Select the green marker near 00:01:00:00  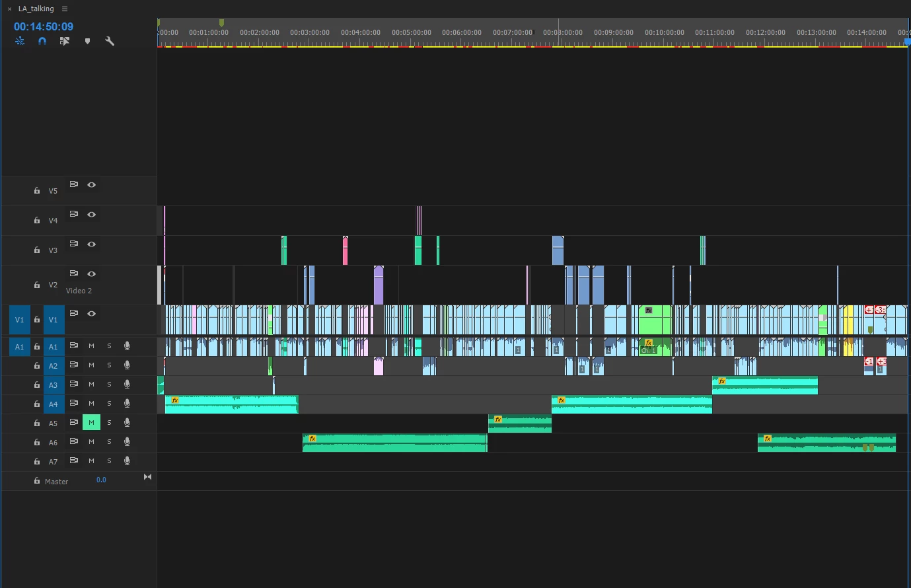point(221,22)
